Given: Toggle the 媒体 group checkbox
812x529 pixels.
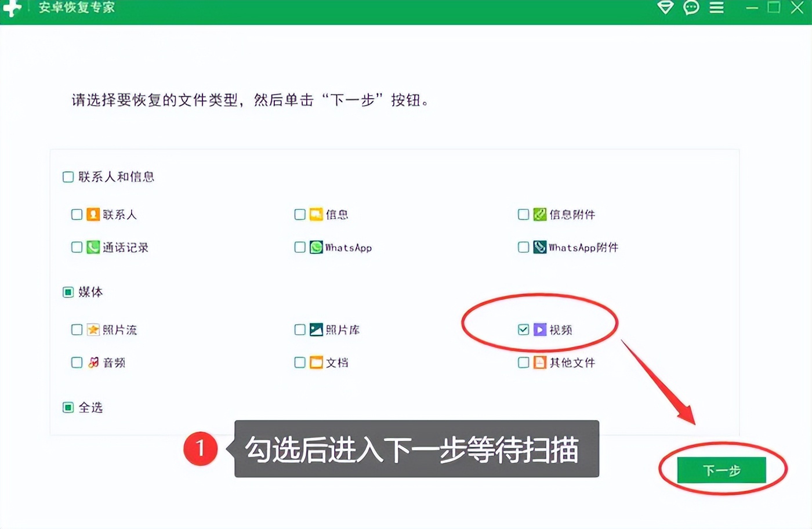Looking at the screenshot, I should point(68,292).
